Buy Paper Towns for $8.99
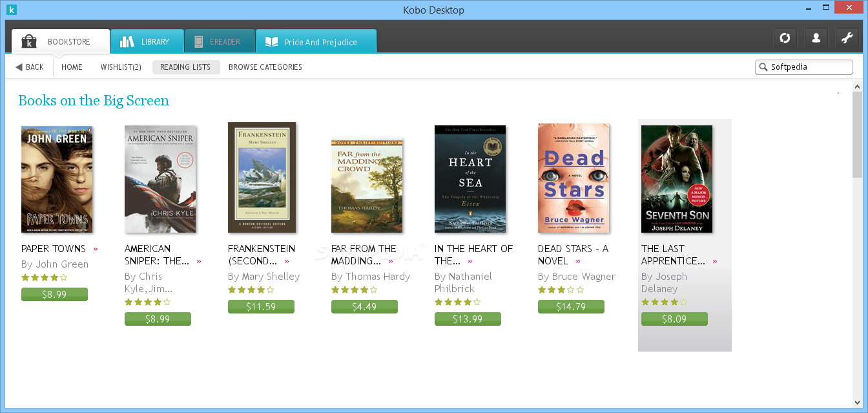This screenshot has width=868, height=413. click(54, 294)
